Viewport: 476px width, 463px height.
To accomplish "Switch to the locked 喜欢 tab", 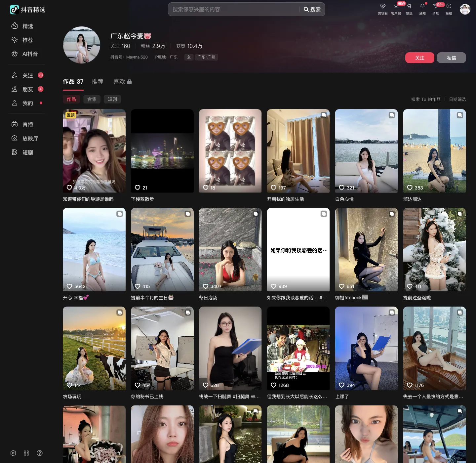I will [x=122, y=82].
